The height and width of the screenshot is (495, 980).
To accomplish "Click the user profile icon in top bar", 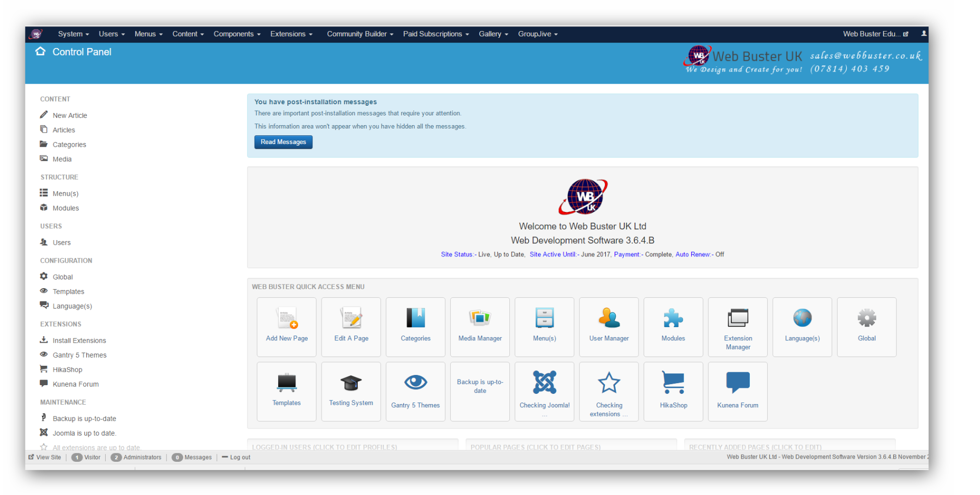I will 924,34.
